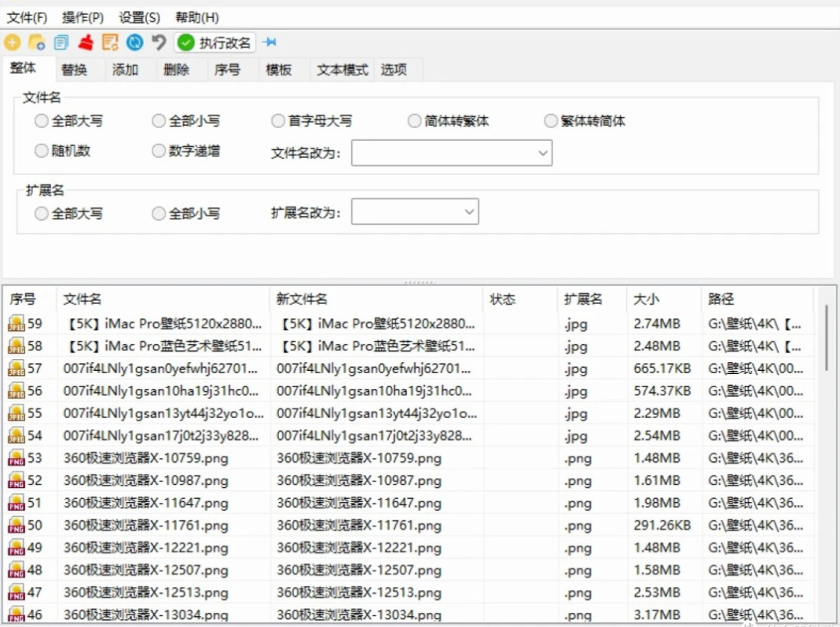Image resolution: width=840 pixels, height=627 pixels.
Task: Open the 操作(P) menu
Action: (83, 18)
